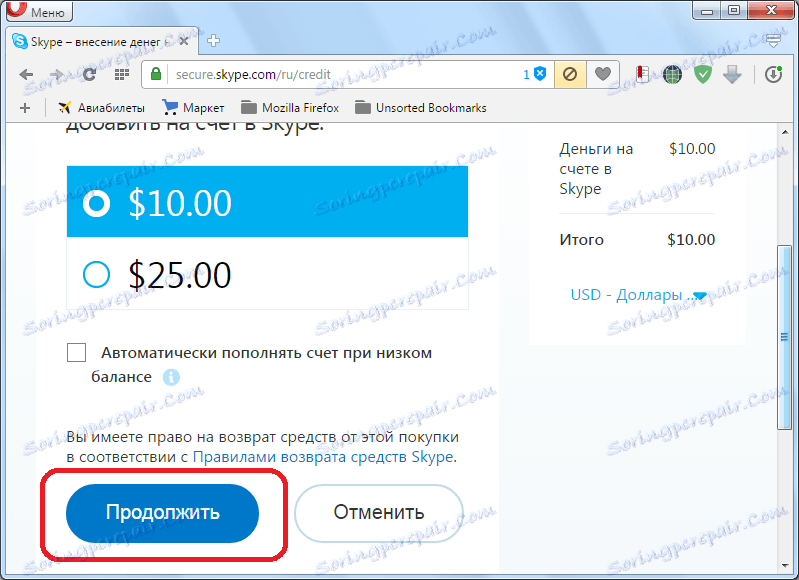The image size is (799, 580).
Task: Select the $25.00 credit option
Action: 267,274
